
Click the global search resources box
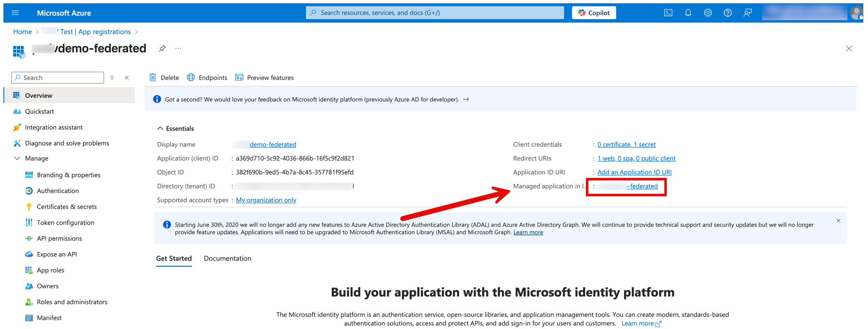pos(435,13)
